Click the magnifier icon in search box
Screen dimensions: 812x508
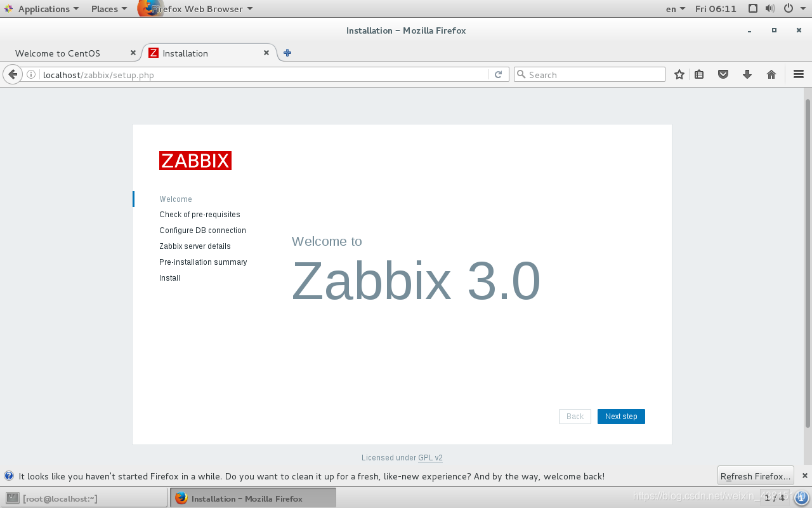coord(522,74)
